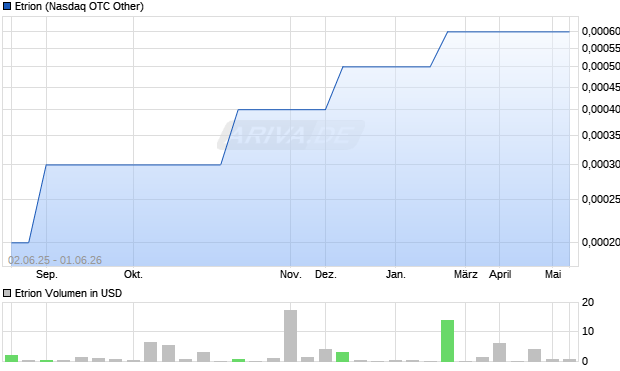Click the 'Etrion Volumen in USD' label
Viewport: 620px width, 371px height.
(68, 293)
